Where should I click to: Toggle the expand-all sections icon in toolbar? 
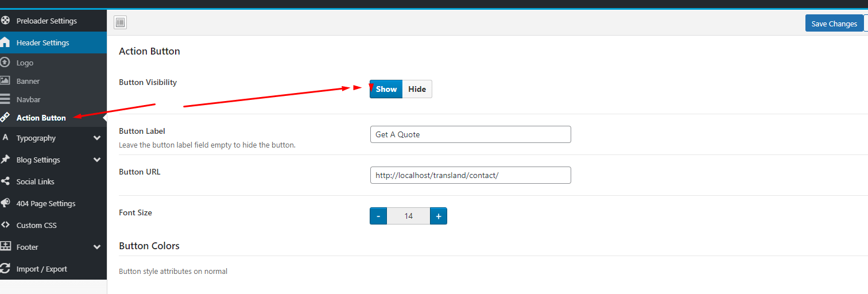120,23
